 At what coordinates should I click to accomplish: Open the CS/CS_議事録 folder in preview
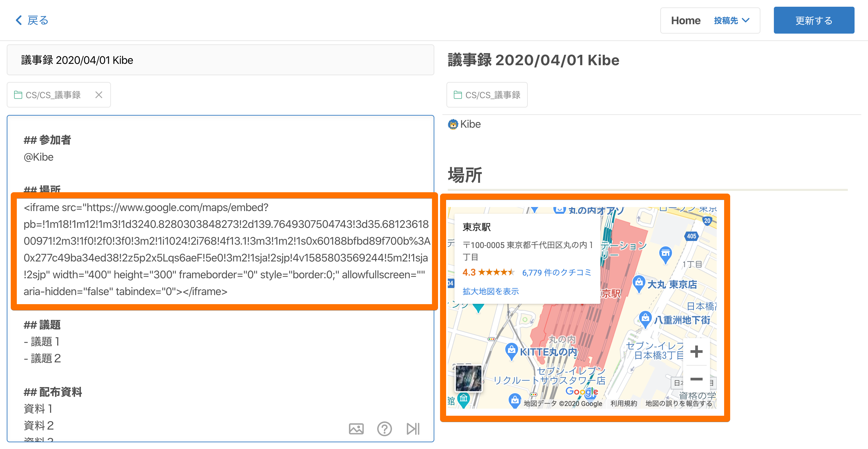click(x=487, y=95)
